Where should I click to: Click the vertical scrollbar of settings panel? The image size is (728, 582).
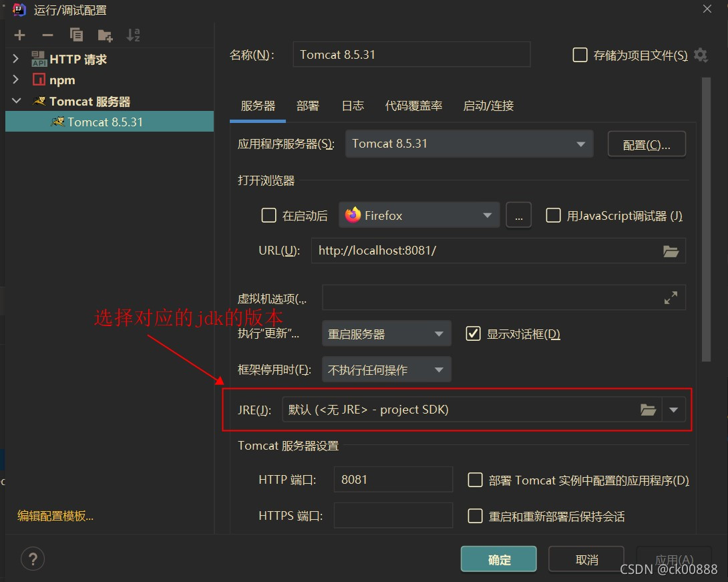(706, 219)
